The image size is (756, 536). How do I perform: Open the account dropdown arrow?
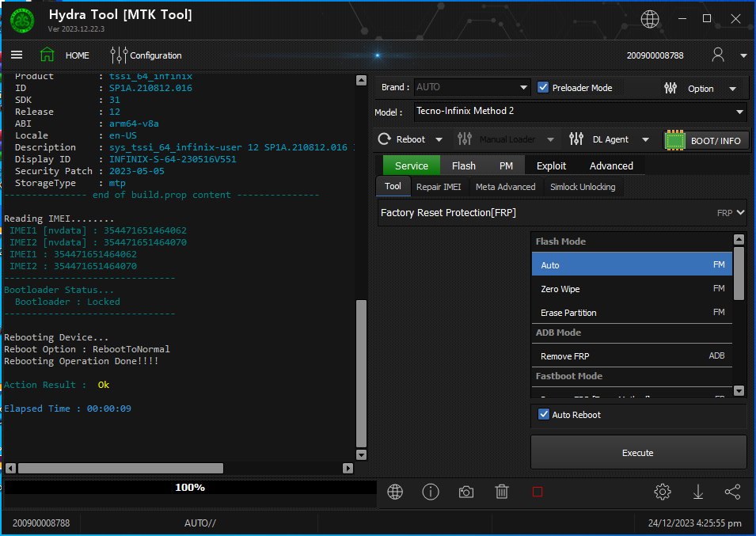(743, 55)
